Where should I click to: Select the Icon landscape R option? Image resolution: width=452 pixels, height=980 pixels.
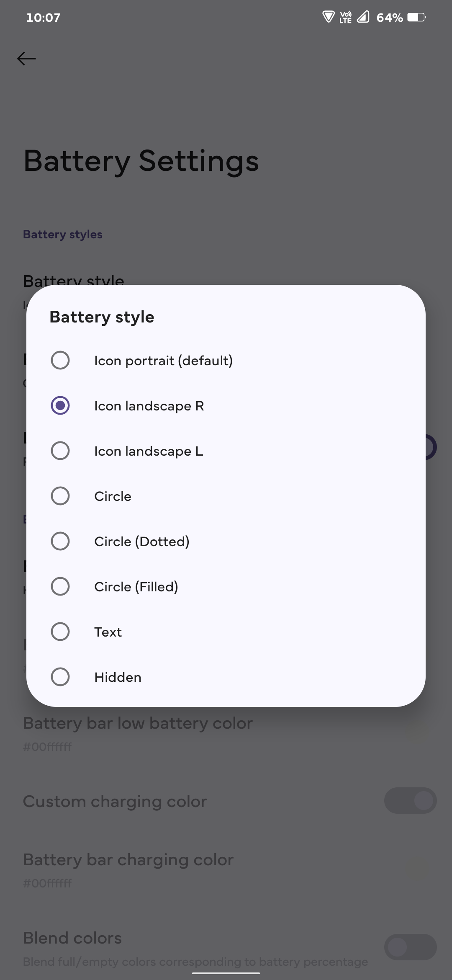pyautogui.click(x=60, y=405)
